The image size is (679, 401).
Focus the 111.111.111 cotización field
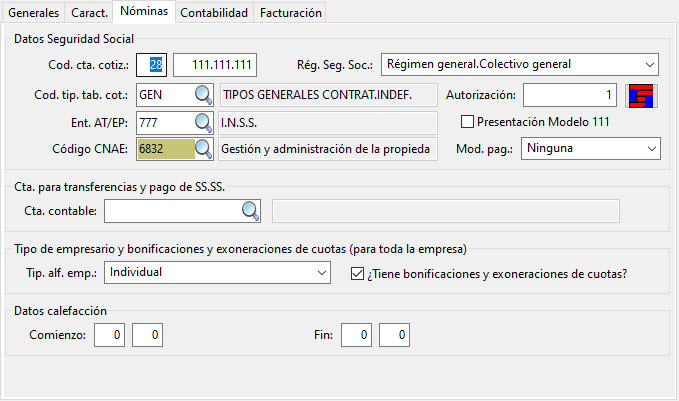[x=215, y=66]
